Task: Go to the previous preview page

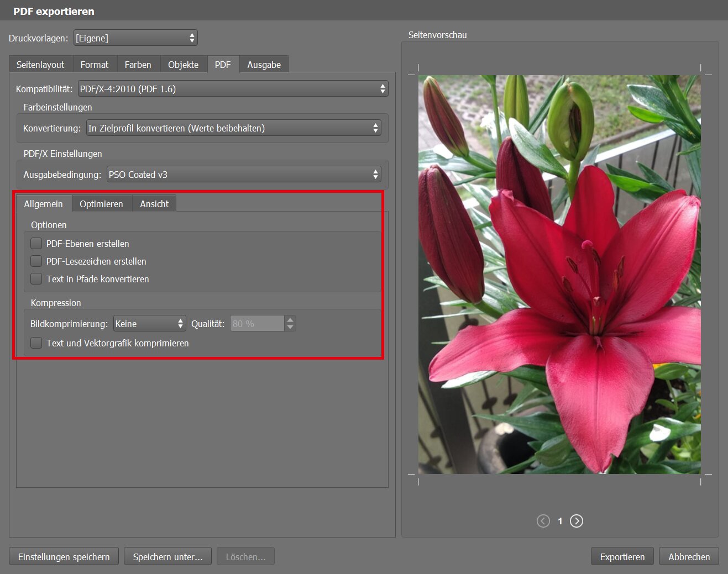Action: [543, 521]
